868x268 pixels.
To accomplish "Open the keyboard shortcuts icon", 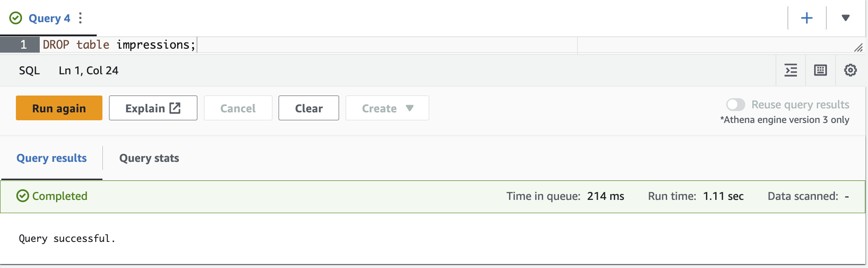I will pyautogui.click(x=820, y=70).
